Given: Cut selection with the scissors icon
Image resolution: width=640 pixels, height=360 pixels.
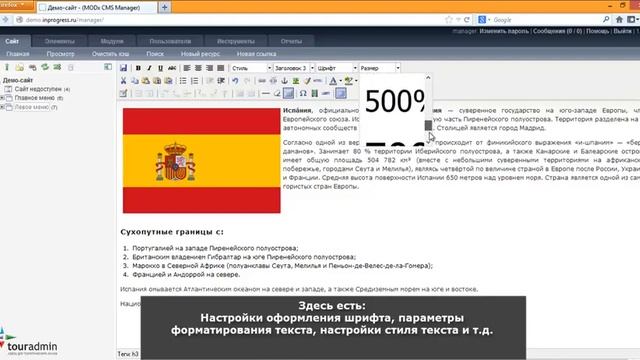Looking at the screenshot, I should click(123, 81).
